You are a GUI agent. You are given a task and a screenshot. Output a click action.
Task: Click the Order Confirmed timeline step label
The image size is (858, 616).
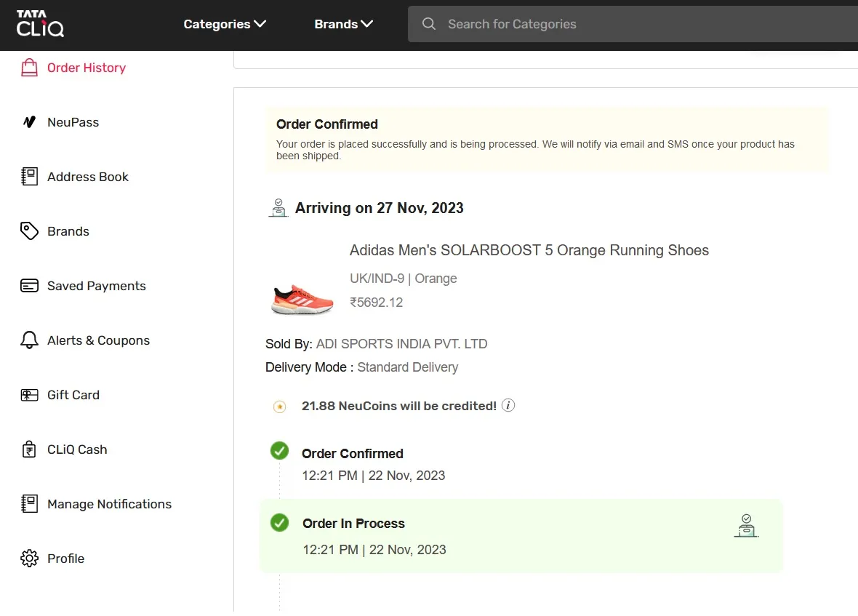(x=353, y=454)
